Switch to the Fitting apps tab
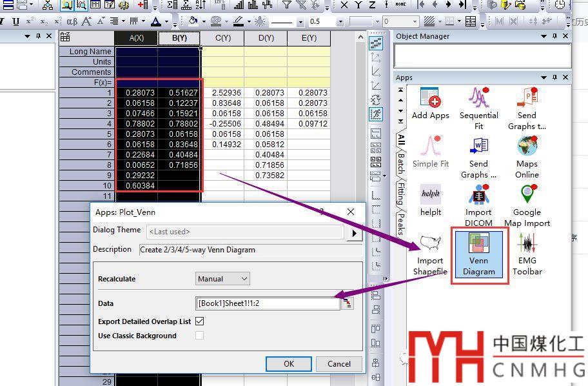Image resolution: width=588 pixels, height=386 pixels. tap(401, 194)
